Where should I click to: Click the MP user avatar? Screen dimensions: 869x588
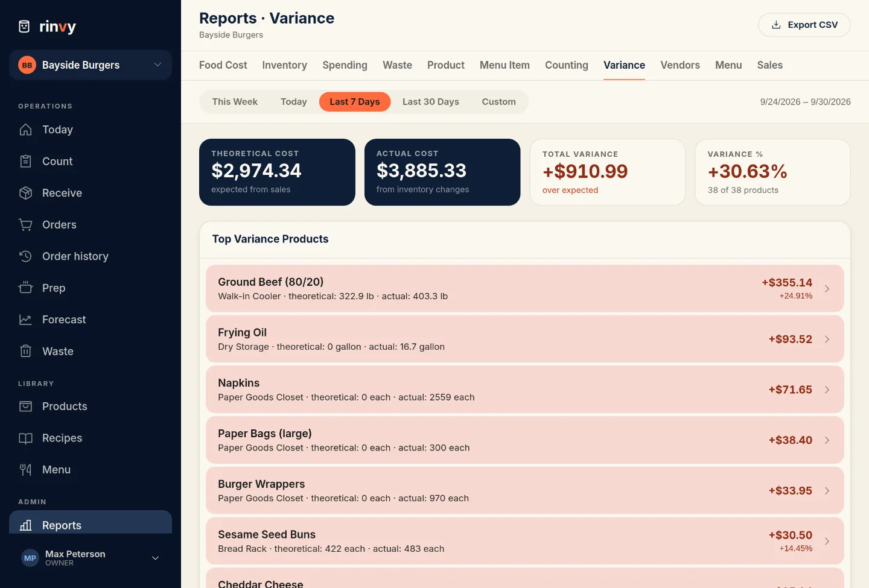(x=30, y=558)
